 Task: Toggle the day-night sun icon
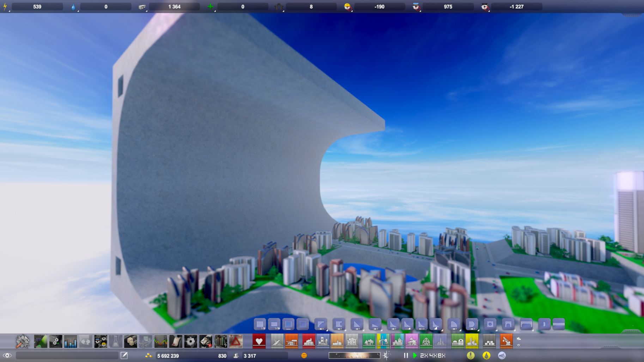pyautogui.click(x=387, y=355)
